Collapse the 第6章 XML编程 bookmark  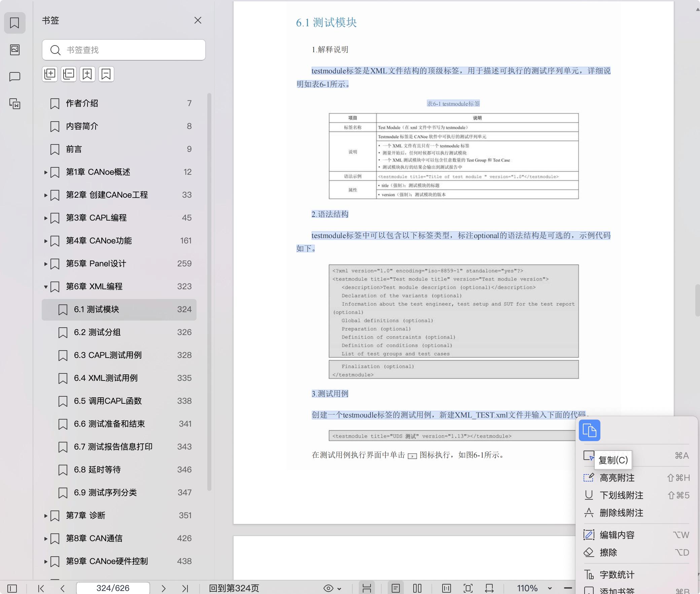[x=46, y=287]
